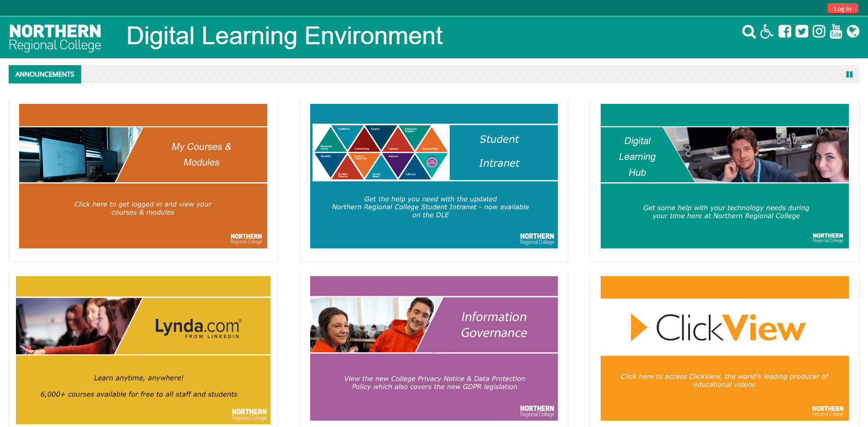
Task: Click 'Get the help you need' intranet text
Action: pos(431,207)
